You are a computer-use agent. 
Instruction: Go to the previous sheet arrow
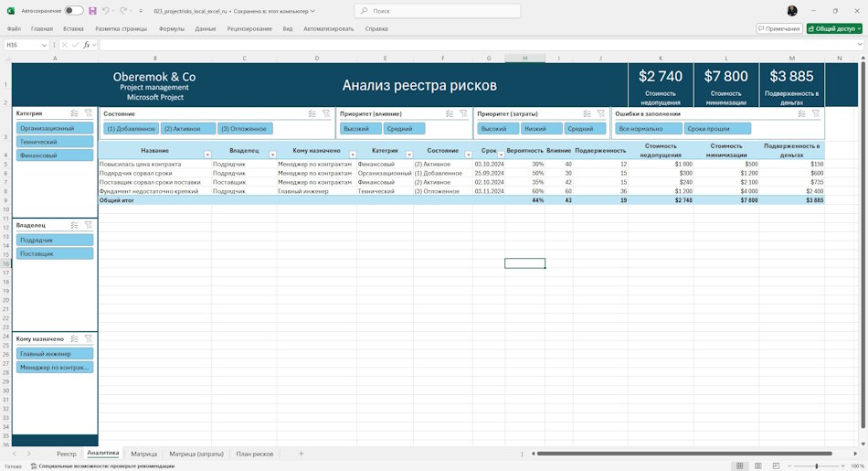click(x=15, y=454)
